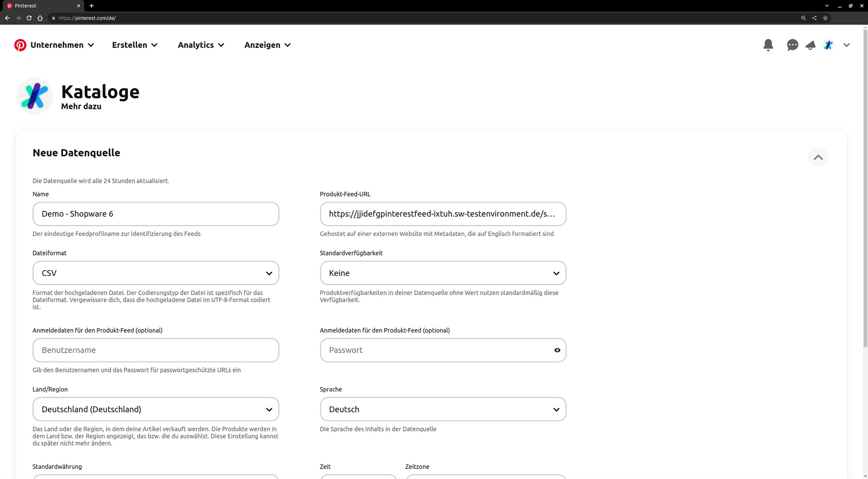Show the password with the eye icon
This screenshot has height=479, width=868.
557,350
